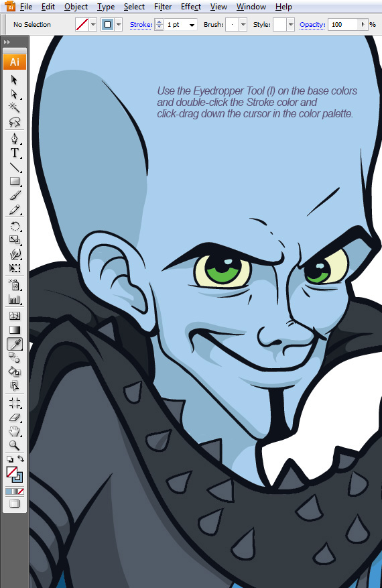Open the File menu
The height and width of the screenshot is (588, 382).
(x=26, y=7)
